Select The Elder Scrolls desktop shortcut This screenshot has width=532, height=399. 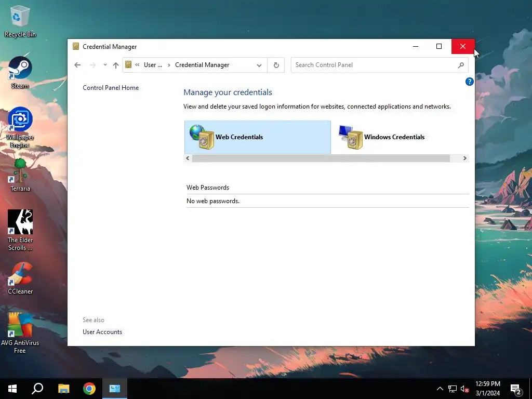20,231
